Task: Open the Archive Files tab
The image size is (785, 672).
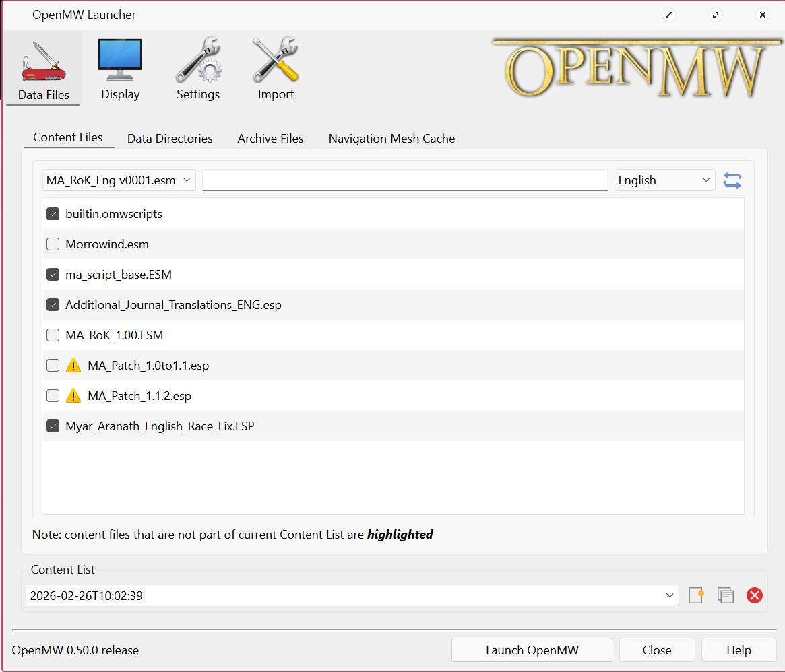Action: (270, 138)
